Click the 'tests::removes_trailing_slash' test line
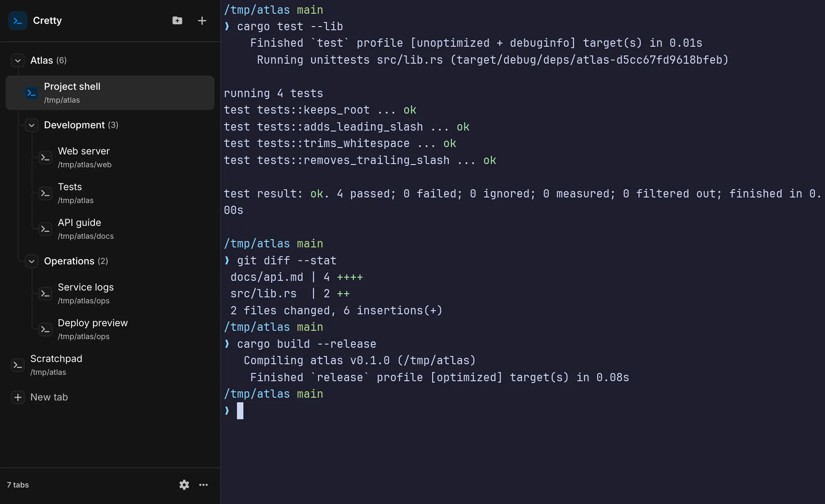 tap(360, 160)
